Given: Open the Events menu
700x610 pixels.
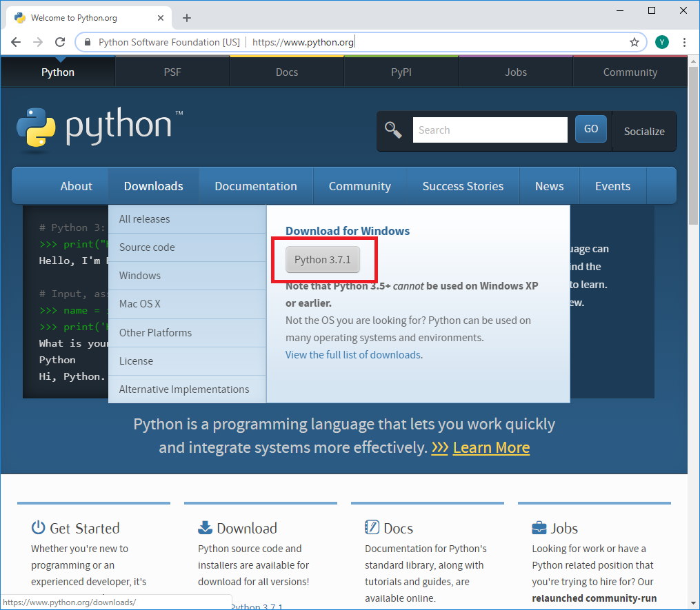Looking at the screenshot, I should pyautogui.click(x=612, y=186).
